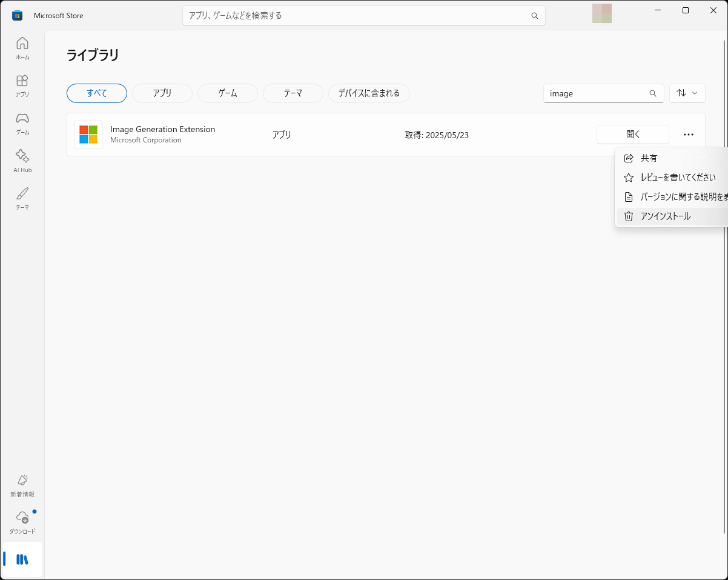Image resolution: width=728 pixels, height=580 pixels.
Task: Click the trash icon for uninstall
Action: pos(629,216)
